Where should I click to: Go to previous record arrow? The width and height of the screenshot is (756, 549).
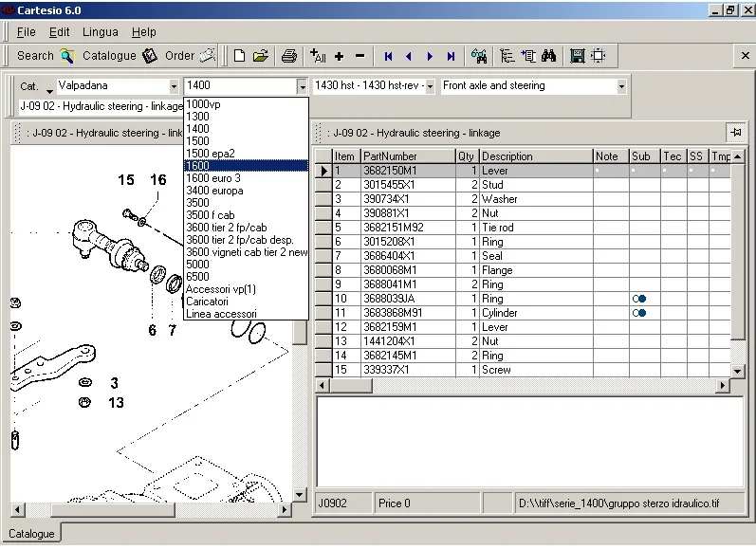point(409,56)
